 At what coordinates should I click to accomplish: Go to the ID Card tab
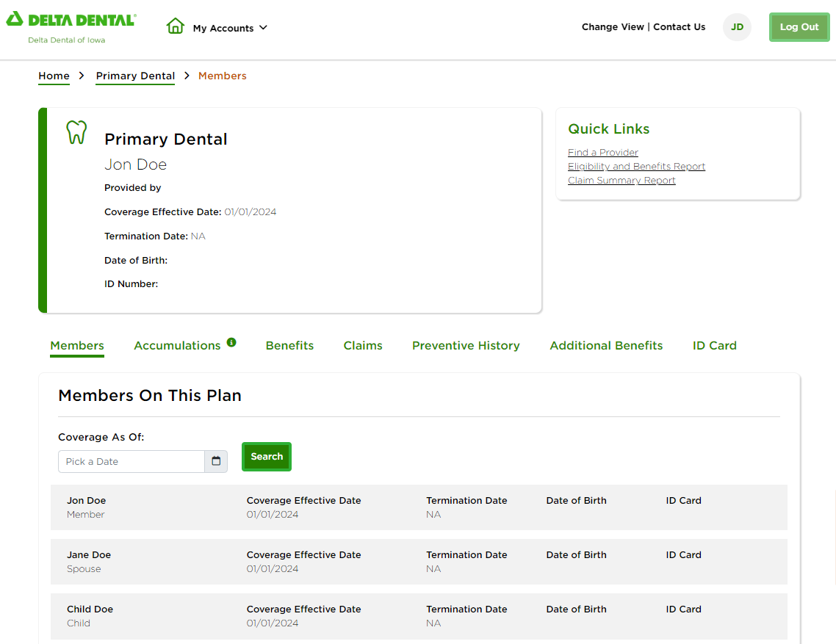(714, 346)
